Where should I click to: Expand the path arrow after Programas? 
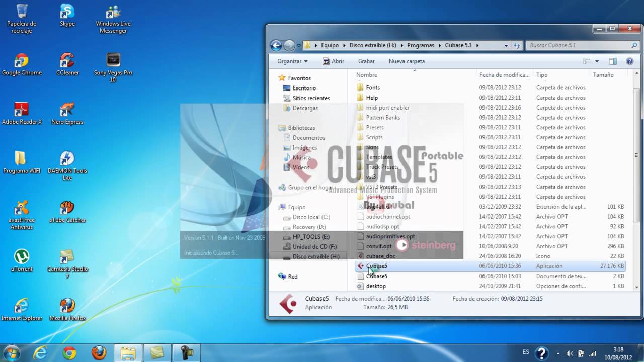click(439, 45)
